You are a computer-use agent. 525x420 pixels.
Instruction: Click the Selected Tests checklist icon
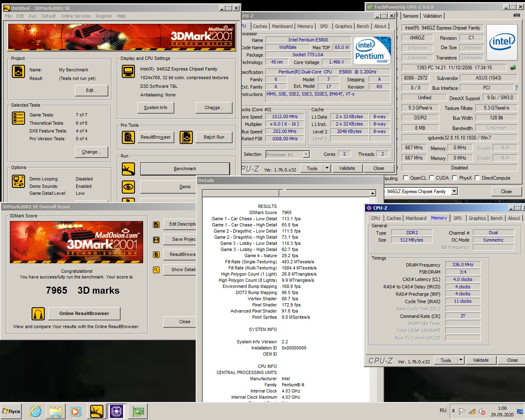click(18, 118)
